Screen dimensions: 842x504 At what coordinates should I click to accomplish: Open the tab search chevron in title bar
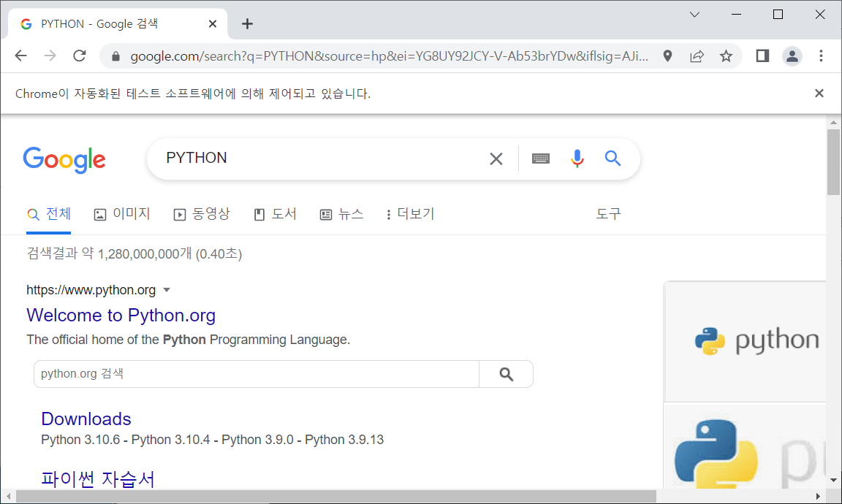694,15
